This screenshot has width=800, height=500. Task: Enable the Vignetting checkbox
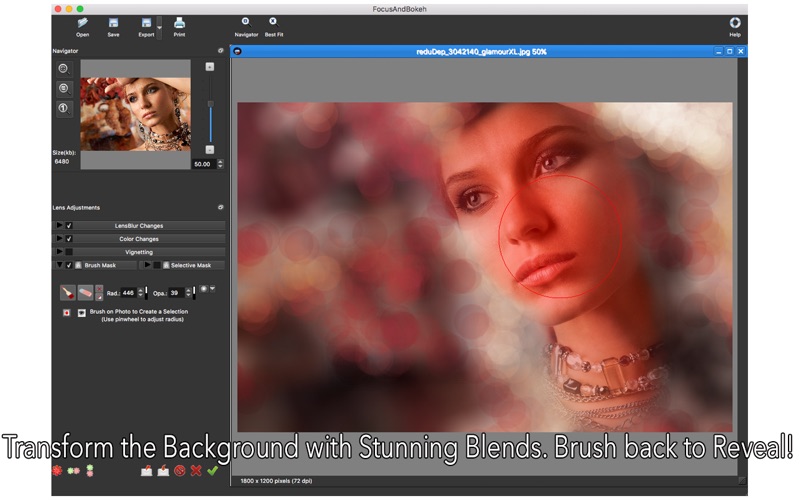coord(69,252)
